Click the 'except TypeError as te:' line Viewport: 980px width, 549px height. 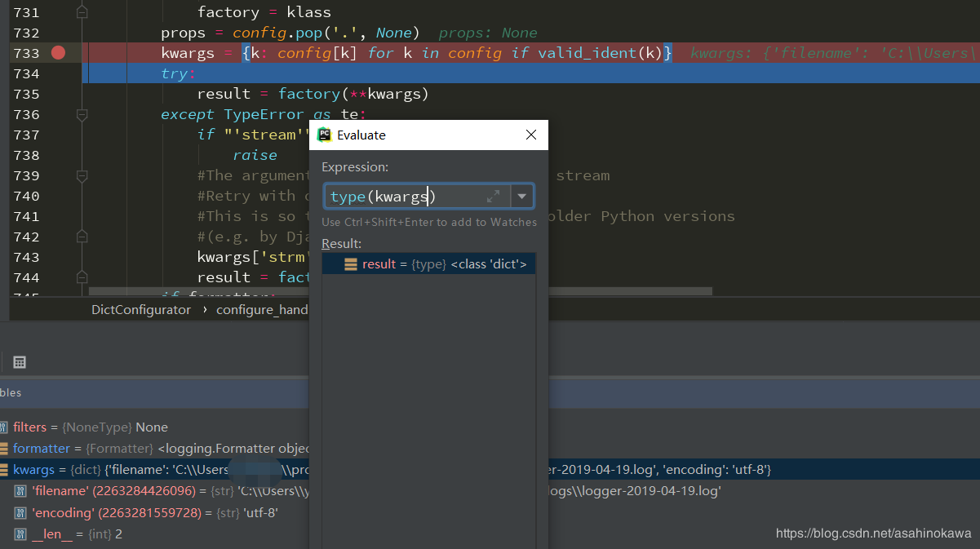(x=264, y=114)
